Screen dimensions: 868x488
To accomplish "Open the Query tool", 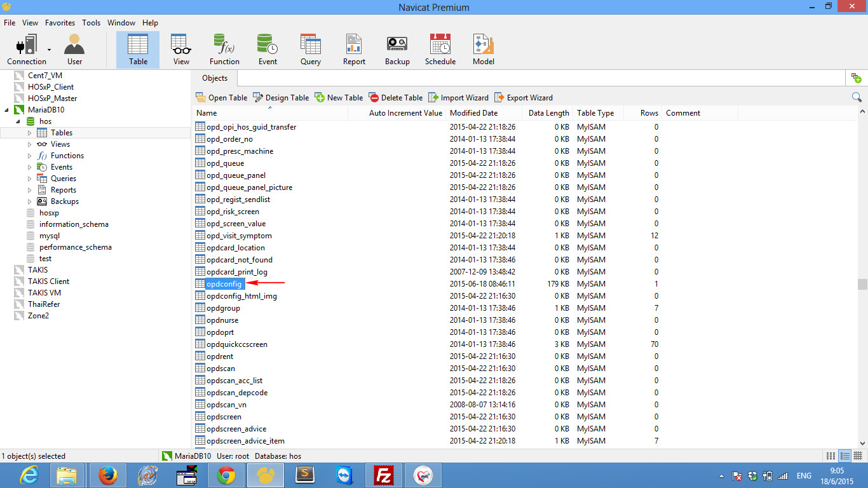I will 310,44.
